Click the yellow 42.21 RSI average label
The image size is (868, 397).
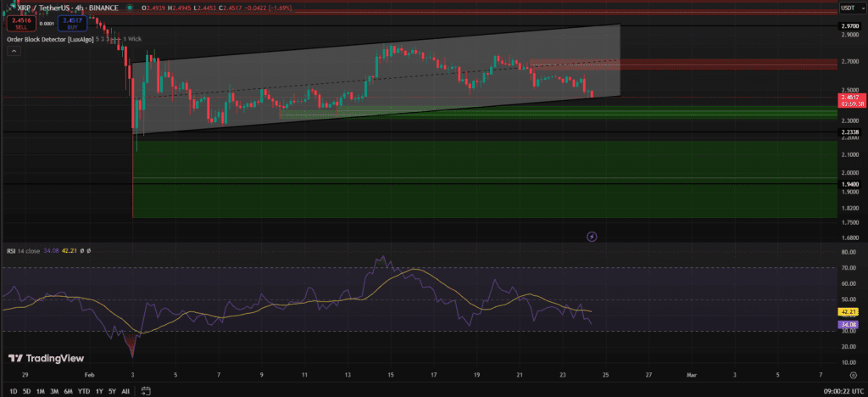point(849,311)
